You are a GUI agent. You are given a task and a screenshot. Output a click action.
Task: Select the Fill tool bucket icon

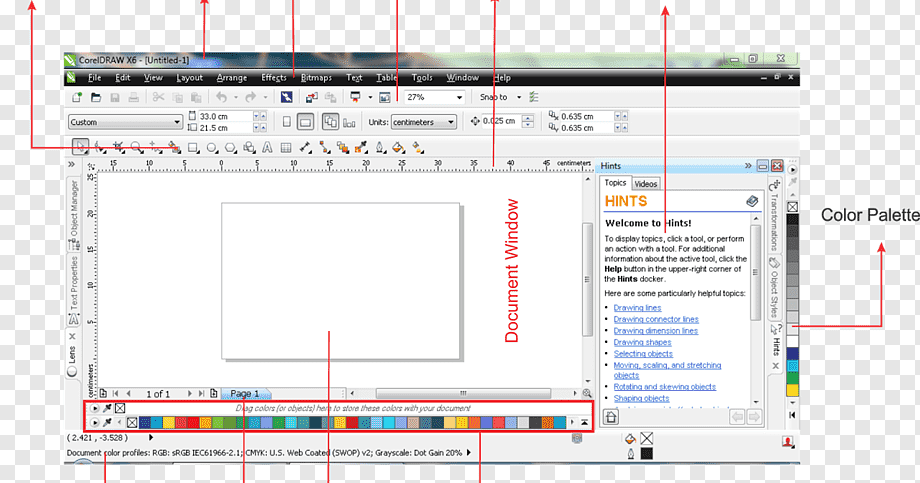click(x=398, y=148)
